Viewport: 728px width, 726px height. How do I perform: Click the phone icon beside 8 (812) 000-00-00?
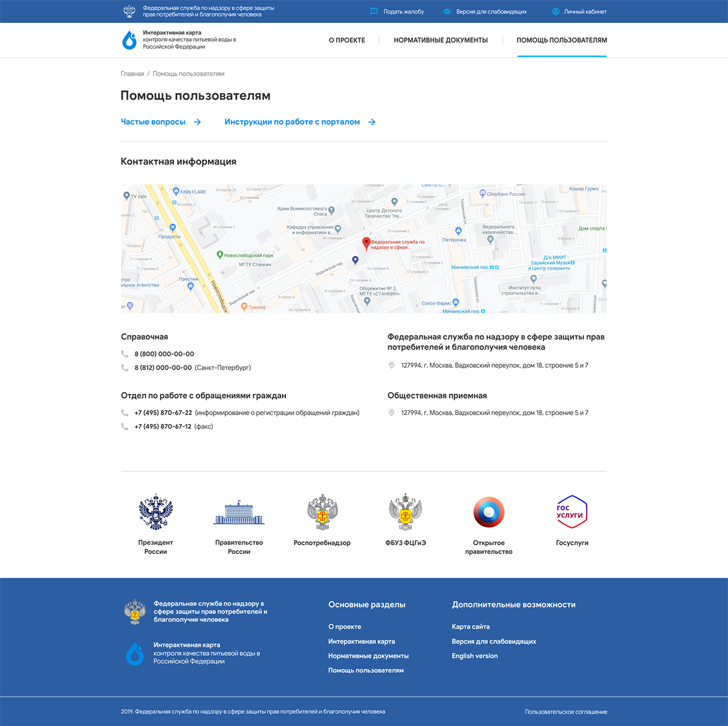pos(125,368)
